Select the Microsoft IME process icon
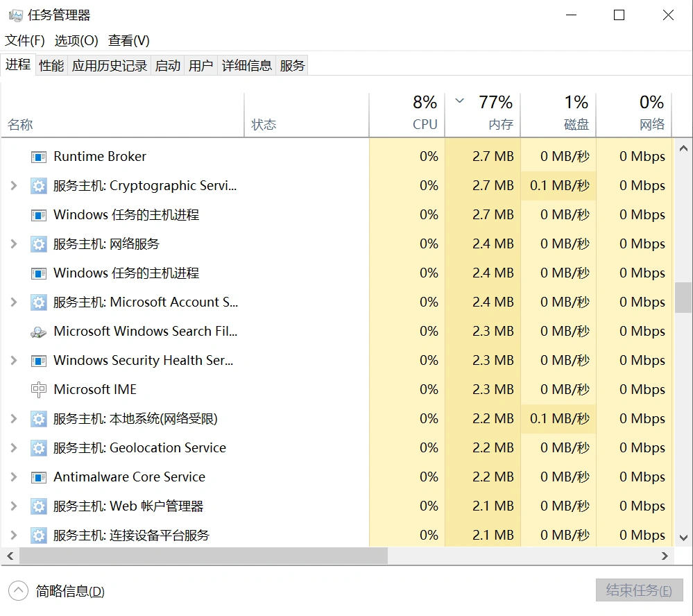The image size is (693, 616). pos(40,389)
